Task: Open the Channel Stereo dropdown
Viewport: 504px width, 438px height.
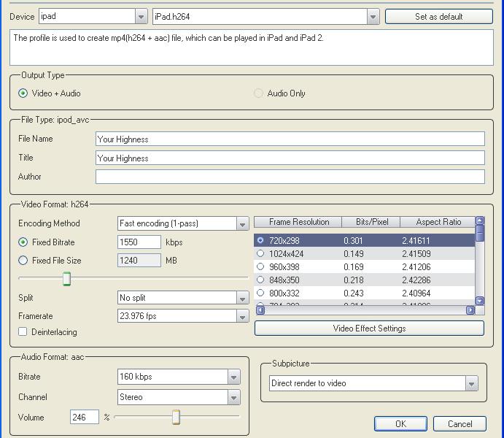Action: click(x=233, y=398)
